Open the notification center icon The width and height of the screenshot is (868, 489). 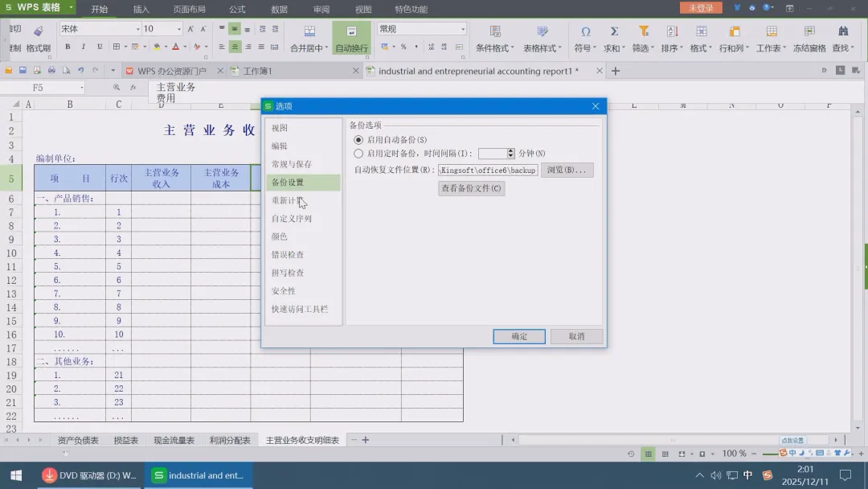[845, 475]
